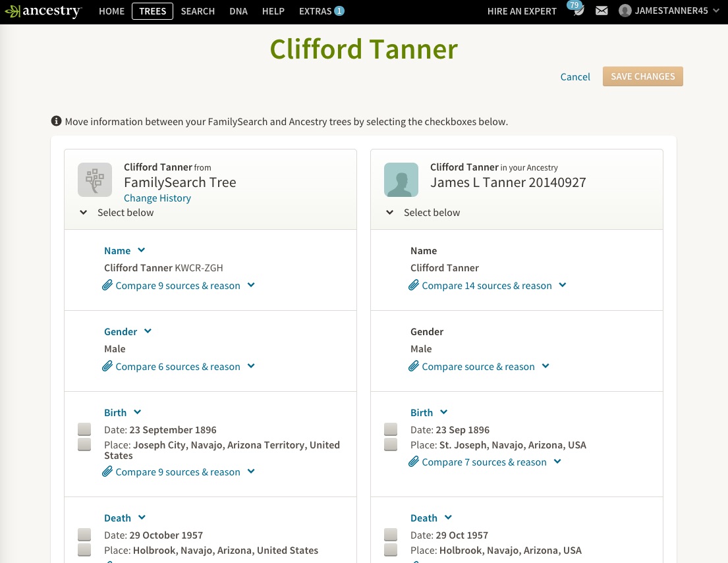Expand the FamilySearch Birth chevron

[x=138, y=412]
